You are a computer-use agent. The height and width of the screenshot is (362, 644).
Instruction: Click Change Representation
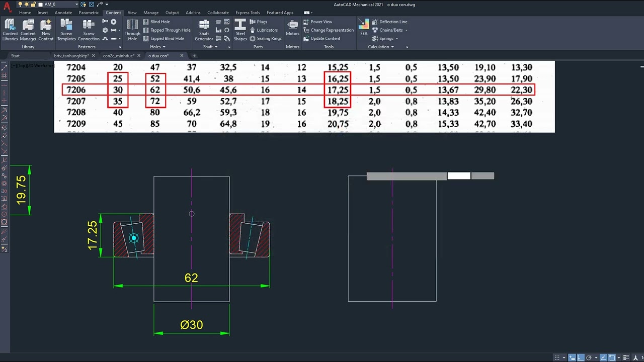[x=329, y=30]
